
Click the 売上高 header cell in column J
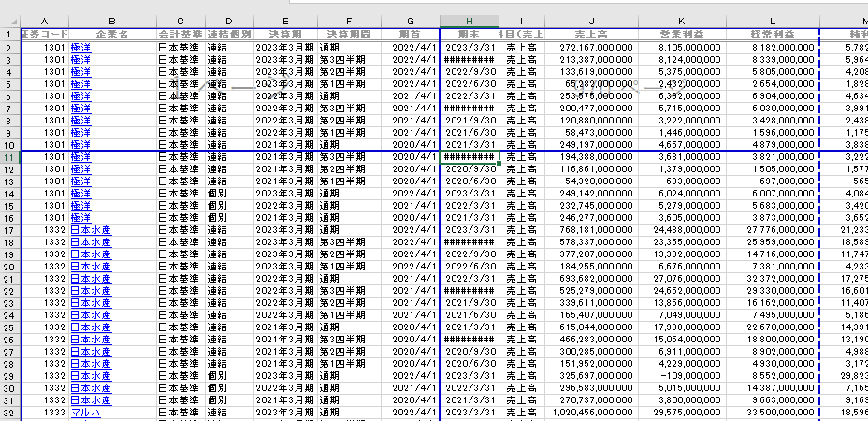click(591, 35)
